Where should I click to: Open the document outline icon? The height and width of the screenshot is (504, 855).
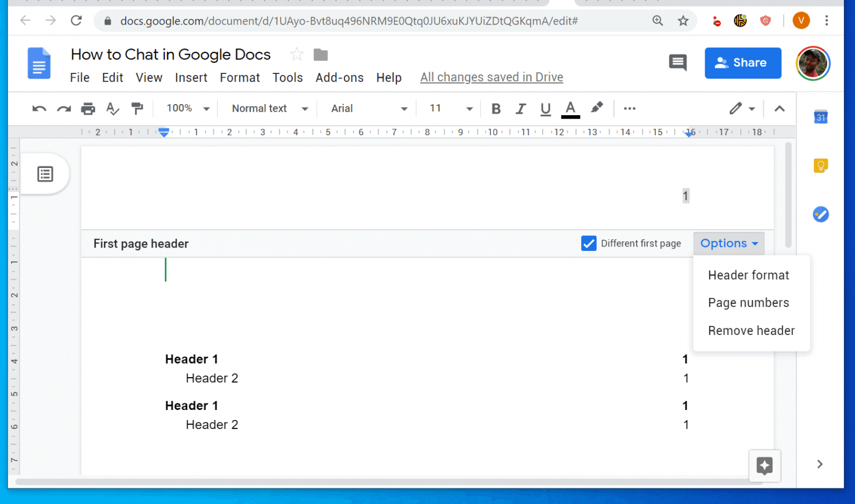pos(45,174)
